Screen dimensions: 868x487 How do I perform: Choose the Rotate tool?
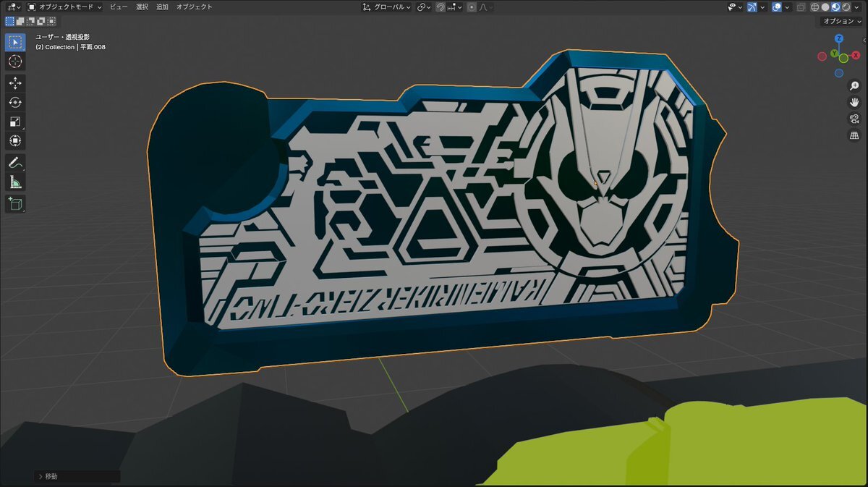[15, 102]
